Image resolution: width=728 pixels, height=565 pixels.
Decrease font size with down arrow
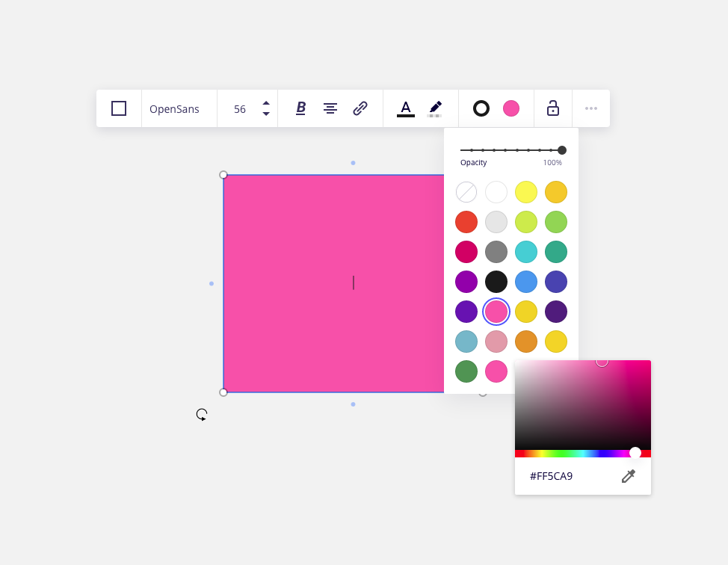click(x=266, y=114)
